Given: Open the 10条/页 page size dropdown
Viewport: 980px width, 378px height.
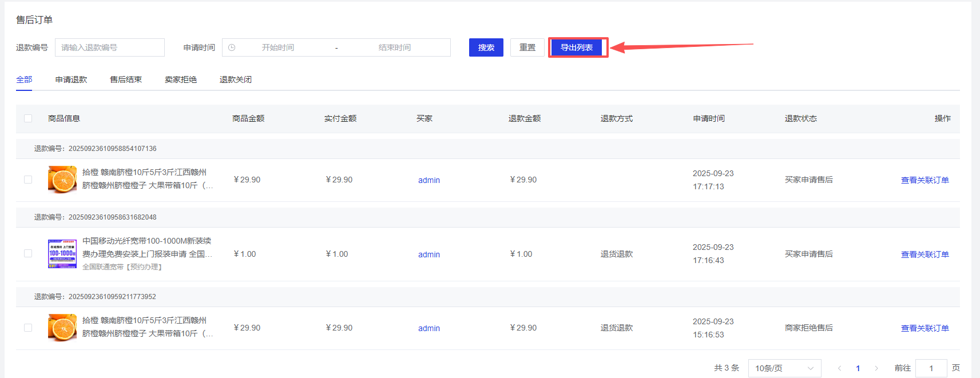Looking at the screenshot, I should 784,368.
